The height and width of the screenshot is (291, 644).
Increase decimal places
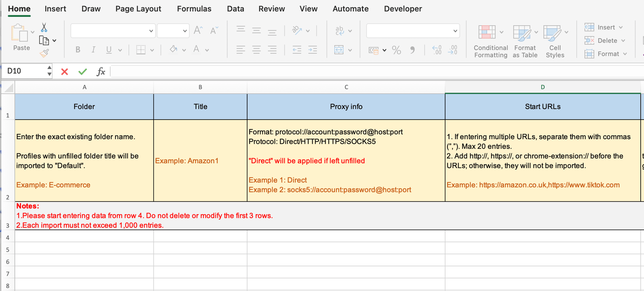point(437,50)
